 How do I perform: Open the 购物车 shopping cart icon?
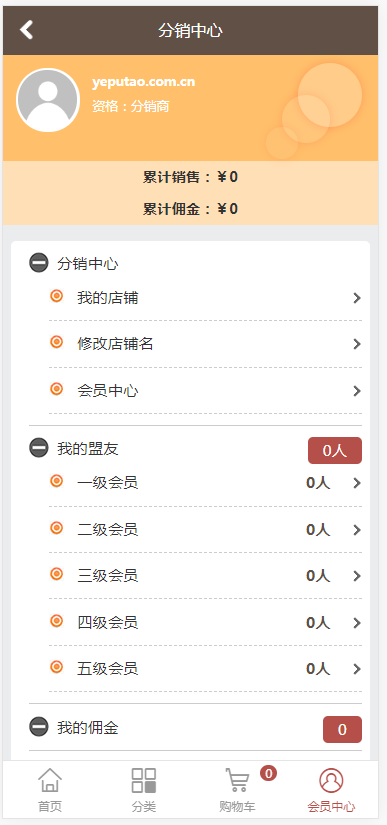point(237,780)
